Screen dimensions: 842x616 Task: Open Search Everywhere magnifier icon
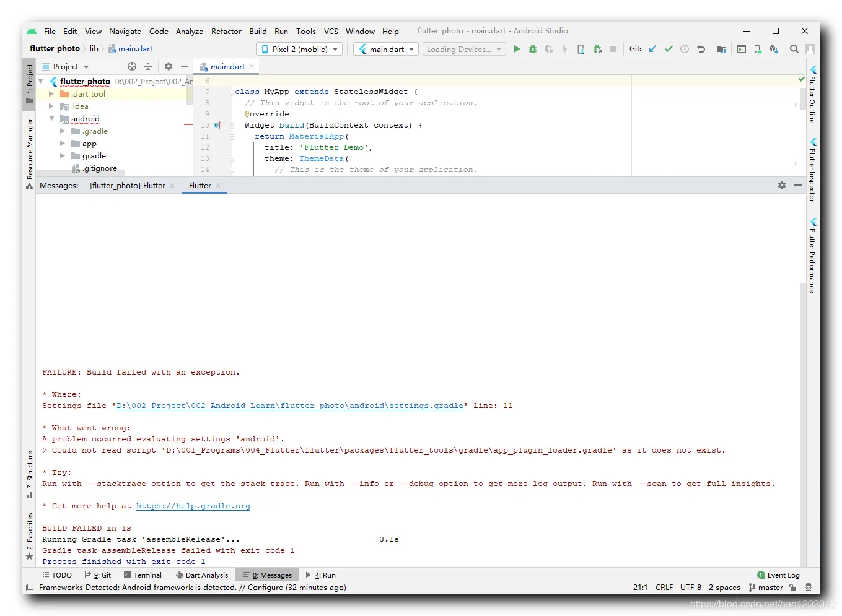[x=794, y=49]
